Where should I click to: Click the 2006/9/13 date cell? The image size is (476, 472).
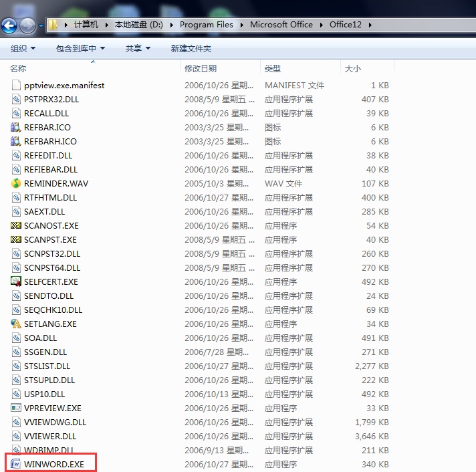[x=217, y=450]
